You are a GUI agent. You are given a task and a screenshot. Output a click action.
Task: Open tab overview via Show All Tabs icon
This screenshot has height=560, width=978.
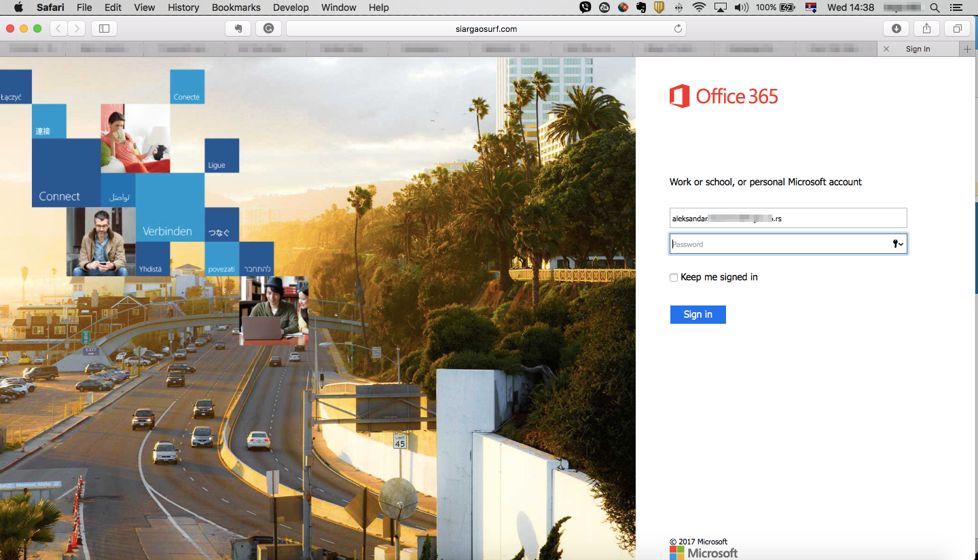(957, 29)
